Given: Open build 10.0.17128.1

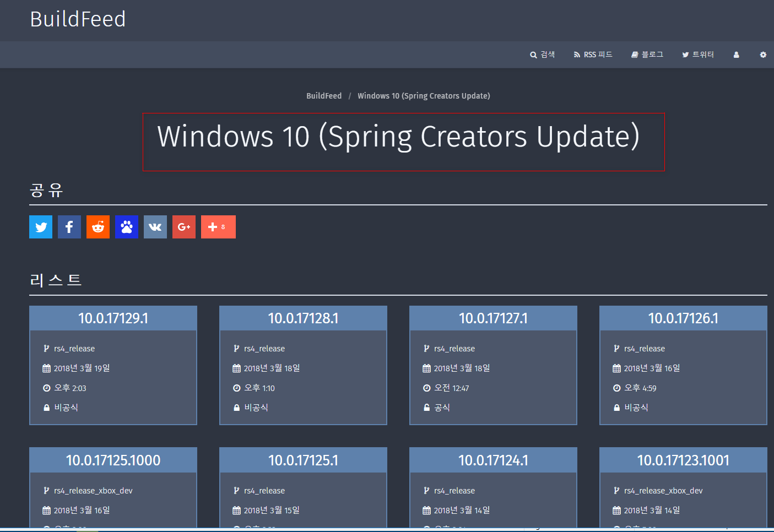Looking at the screenshot, I should coord(303,318).
